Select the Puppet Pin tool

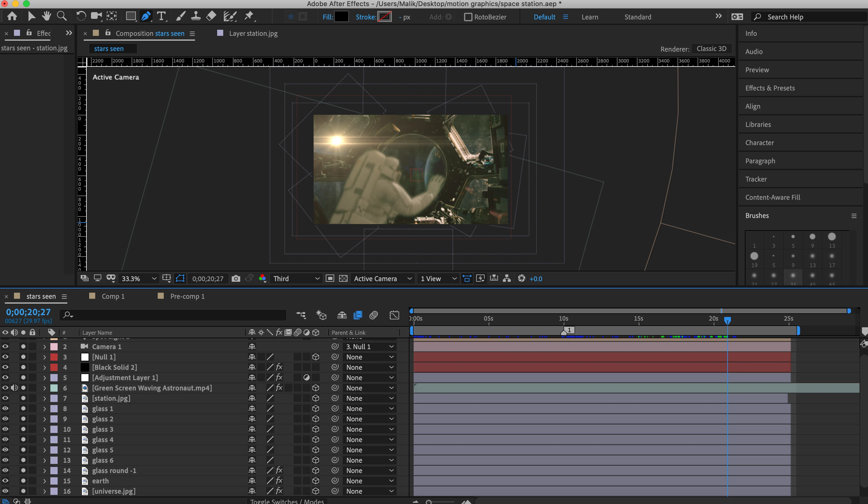tap(249, 16)
